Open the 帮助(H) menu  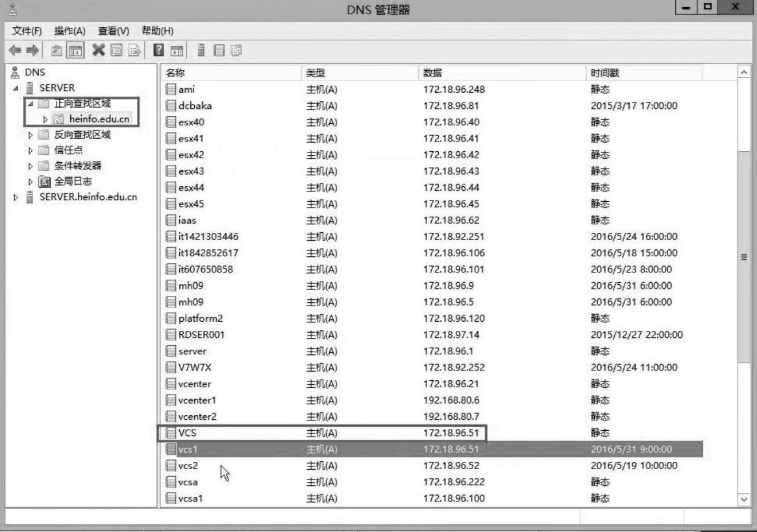coord(157,31)
